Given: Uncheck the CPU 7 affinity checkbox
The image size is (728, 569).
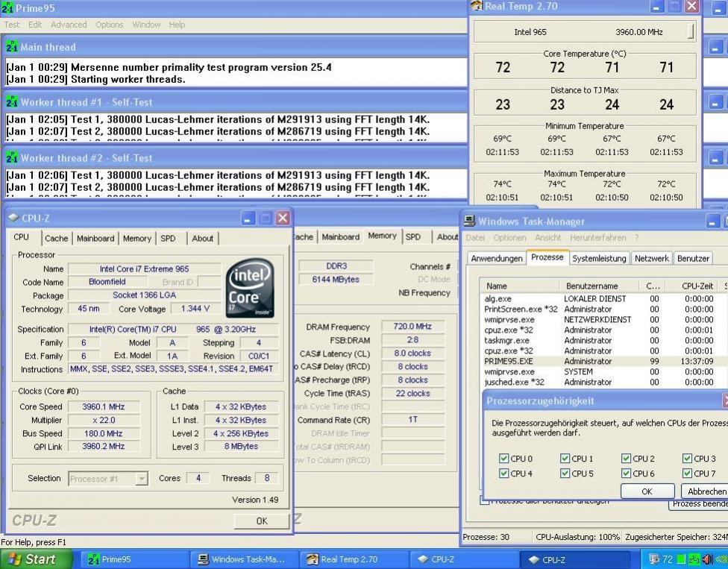Looking at the screenshot, I should [x=687, y=474].
